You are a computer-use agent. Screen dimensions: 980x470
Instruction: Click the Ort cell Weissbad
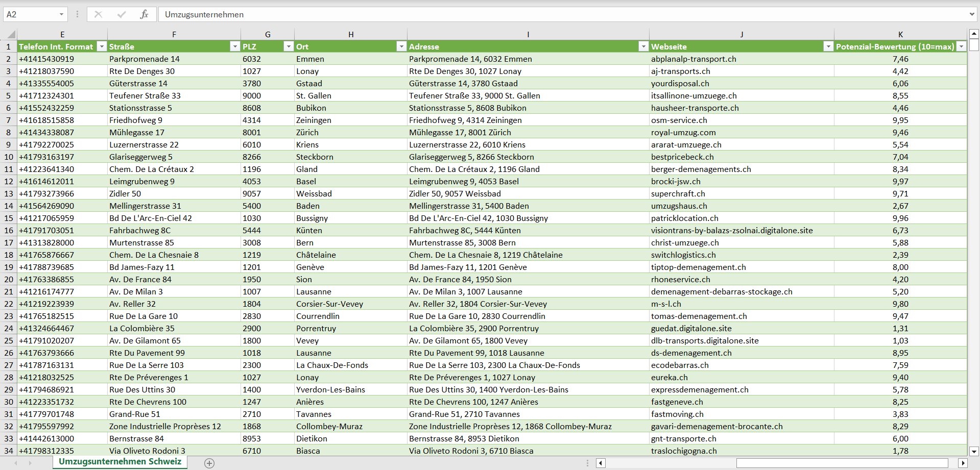(x=351, y=193)
